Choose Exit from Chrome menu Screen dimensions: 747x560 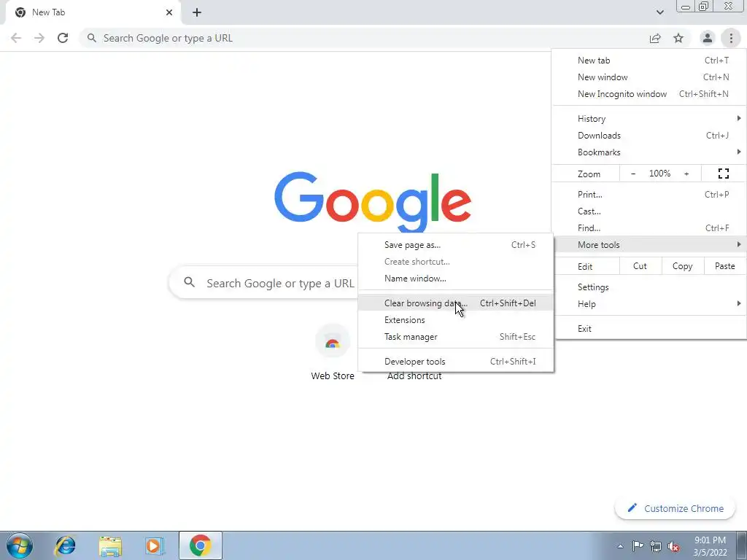tap(649, 329)
